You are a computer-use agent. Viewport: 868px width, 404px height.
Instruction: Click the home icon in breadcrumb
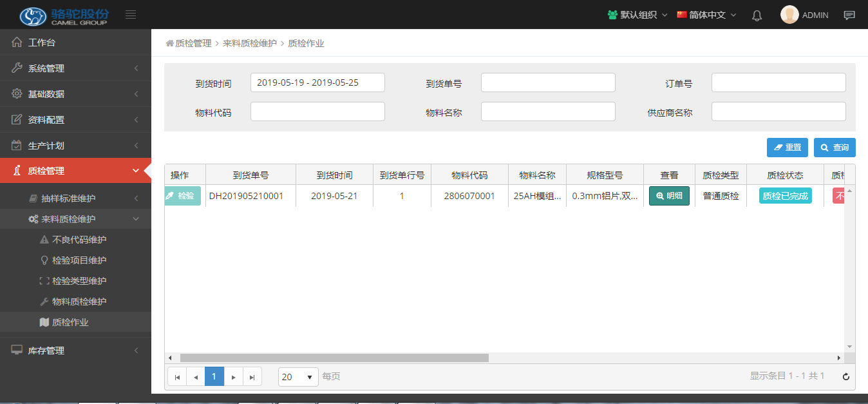click(x=170, y=44)
